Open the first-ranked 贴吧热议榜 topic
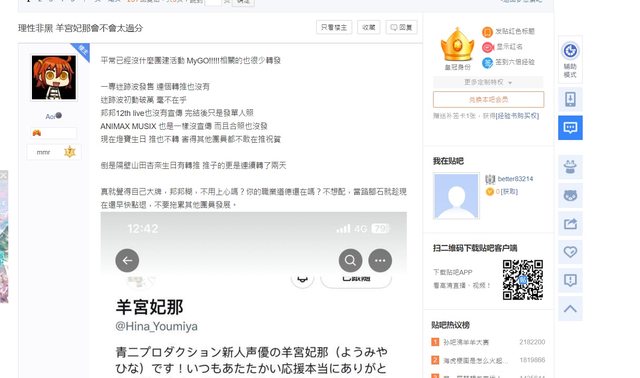 pyautogui.click(x=466, y=342)
